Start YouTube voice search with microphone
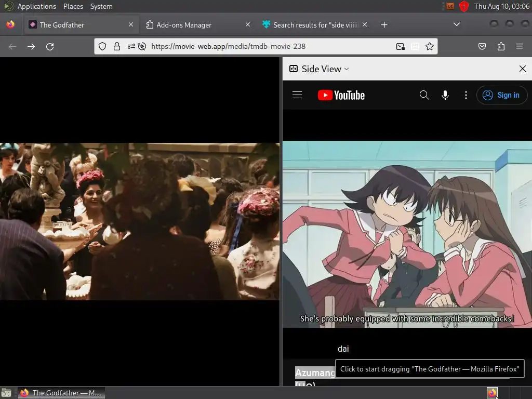 [445, 95]
